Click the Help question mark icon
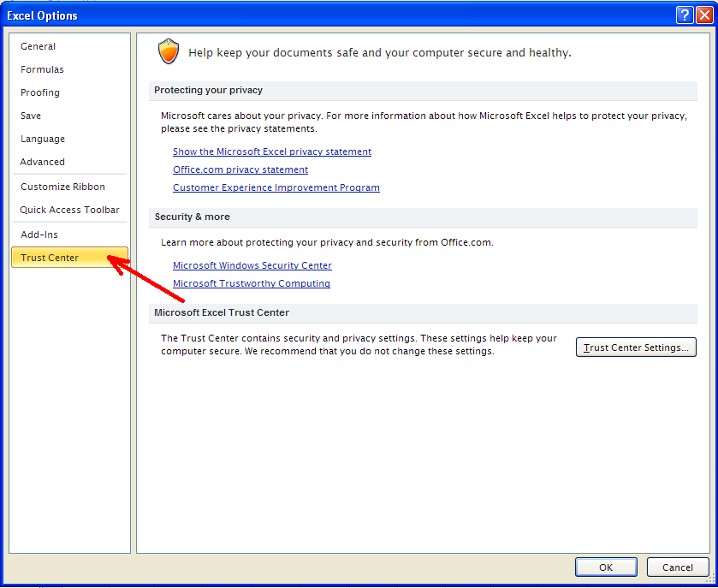This screenshot has width=718, height=588. pos(684,15)
